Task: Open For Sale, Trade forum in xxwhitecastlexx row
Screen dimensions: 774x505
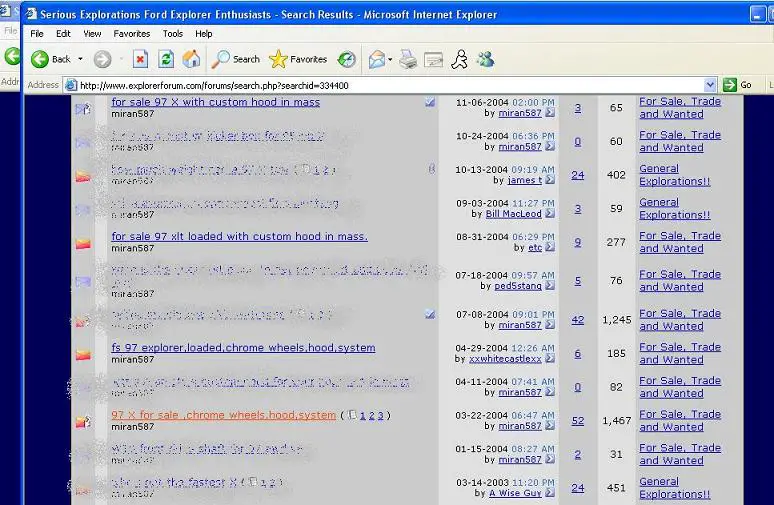Action: (680, 353)
